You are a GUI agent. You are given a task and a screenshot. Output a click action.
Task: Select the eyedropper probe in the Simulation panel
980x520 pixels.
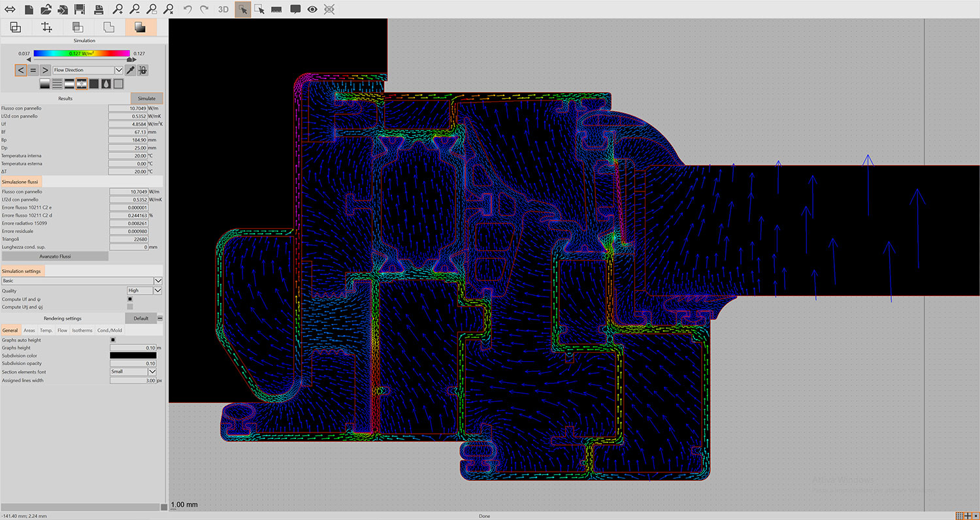130,70
